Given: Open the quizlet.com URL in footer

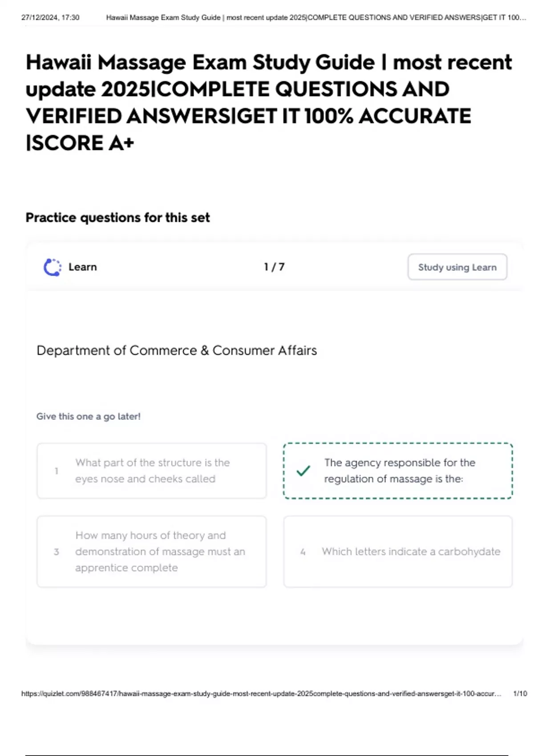Looking at the screenshot, I should click(261, 693).
